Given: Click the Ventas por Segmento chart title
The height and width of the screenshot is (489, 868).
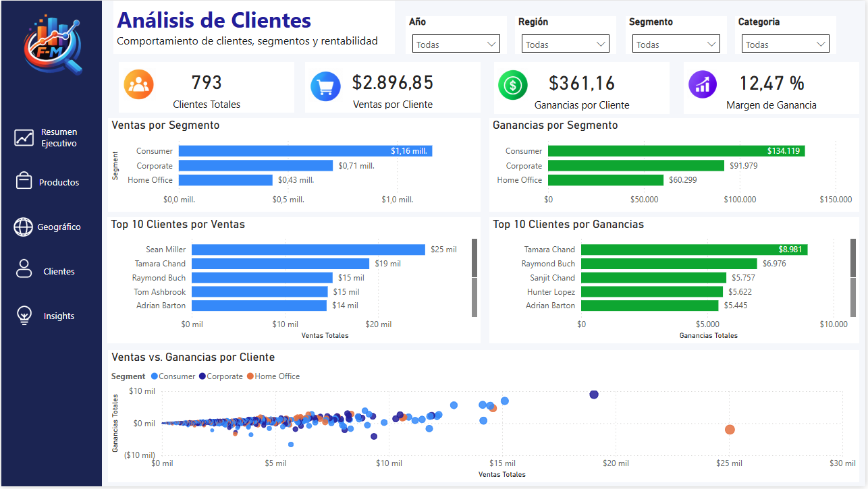Looking at the screenshot, I should 165,125.
